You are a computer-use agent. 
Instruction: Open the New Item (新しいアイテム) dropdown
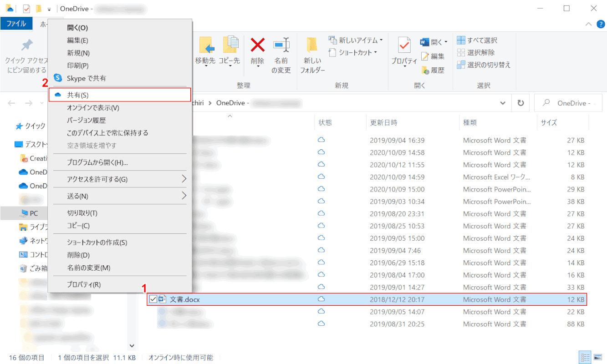(356, 40)
